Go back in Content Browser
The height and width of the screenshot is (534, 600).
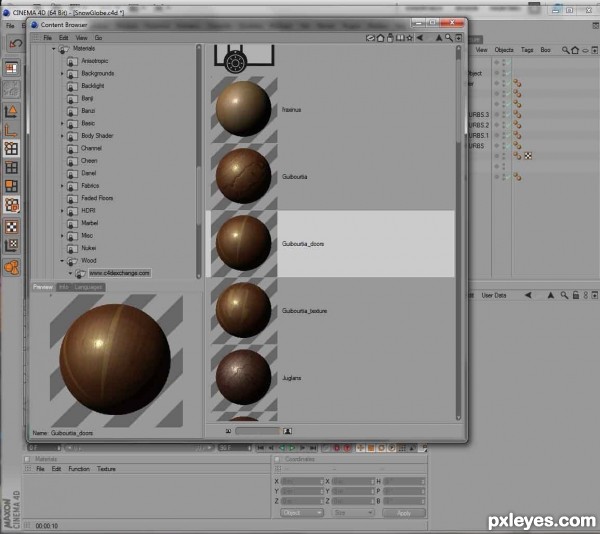pos(420,38)
